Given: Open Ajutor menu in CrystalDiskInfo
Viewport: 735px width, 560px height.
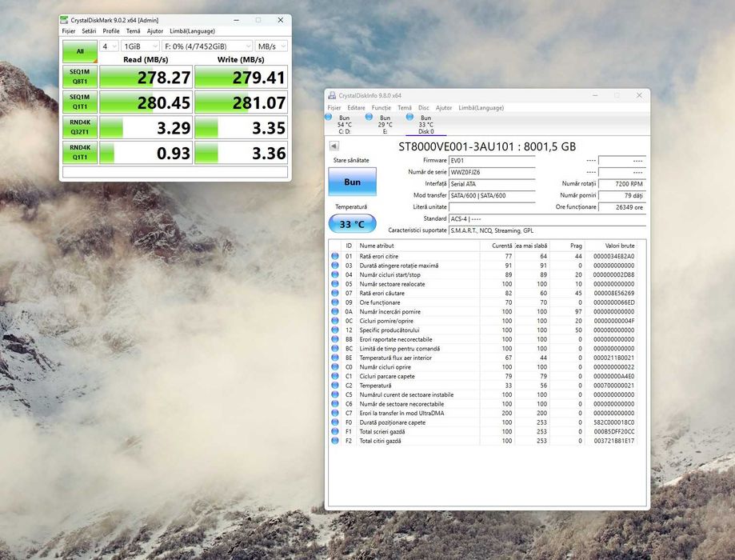Looking at the screenshot, I should coord(444,108).
